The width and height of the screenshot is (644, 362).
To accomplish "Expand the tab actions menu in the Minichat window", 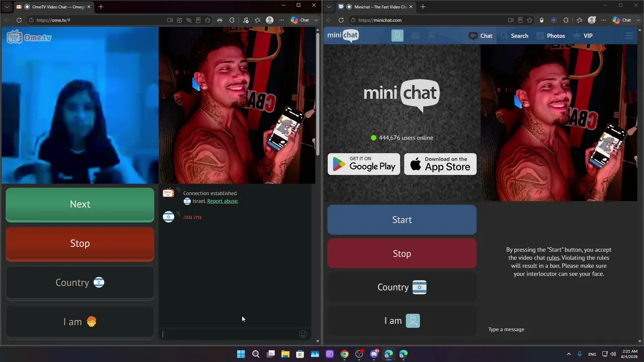I will tap(329, 7).
